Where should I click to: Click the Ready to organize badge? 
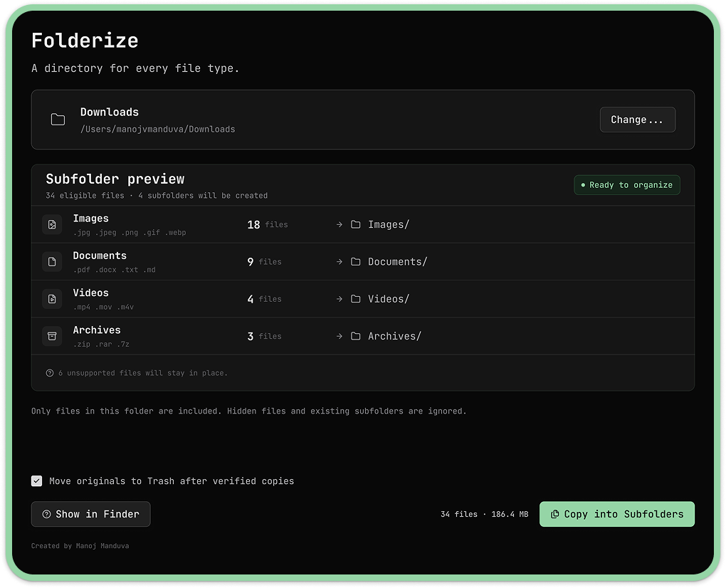627,185
